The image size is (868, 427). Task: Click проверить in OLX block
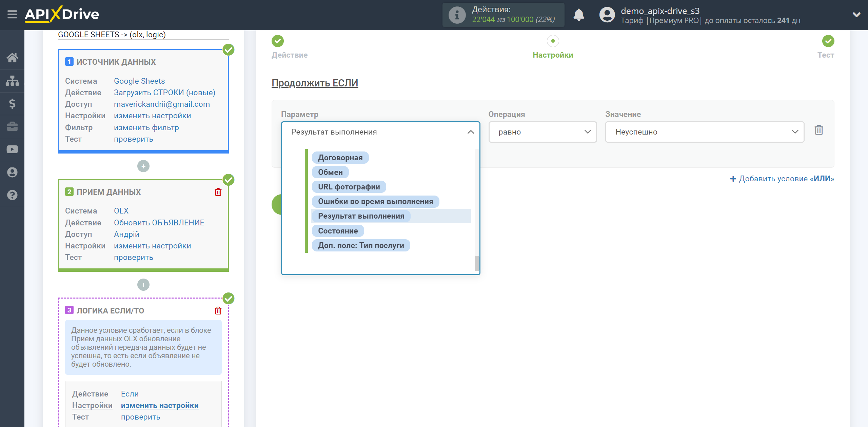133,257
